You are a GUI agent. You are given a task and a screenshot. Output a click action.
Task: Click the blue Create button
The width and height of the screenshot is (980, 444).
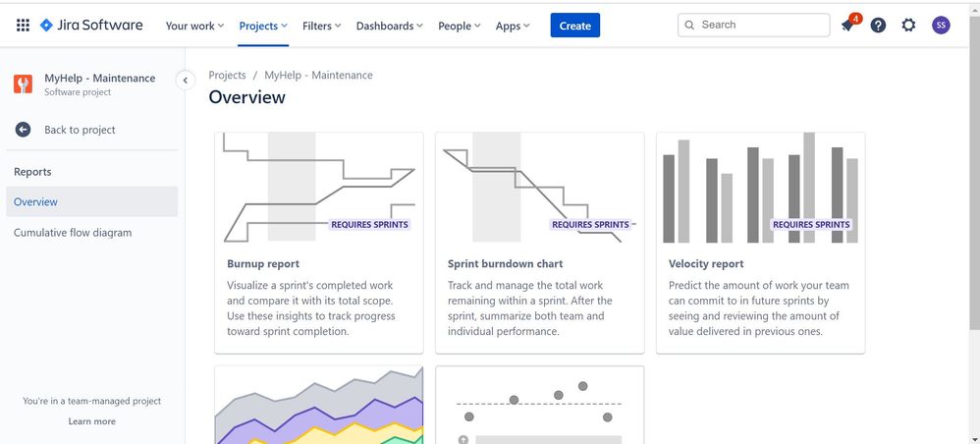[x=575, y=26]
